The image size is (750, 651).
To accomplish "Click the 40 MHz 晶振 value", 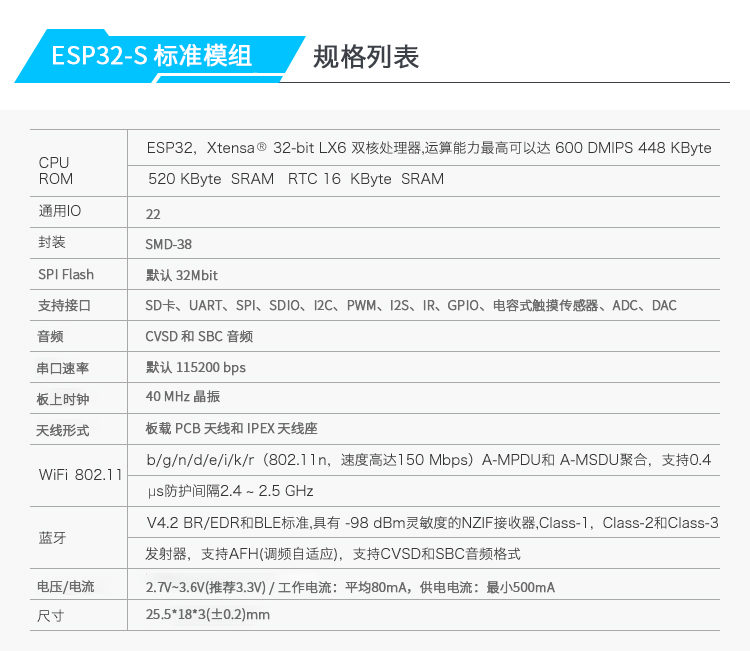I will [182, 397].
